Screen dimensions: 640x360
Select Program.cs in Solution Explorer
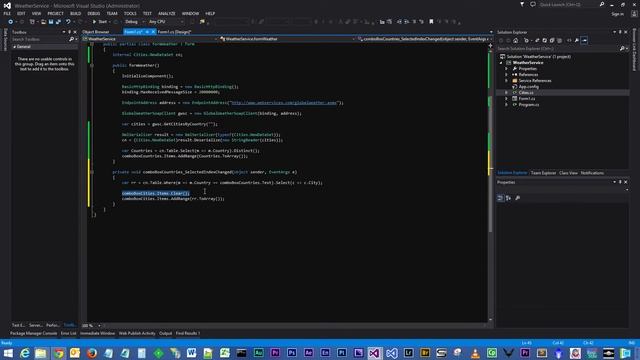(x=529, y=105)
